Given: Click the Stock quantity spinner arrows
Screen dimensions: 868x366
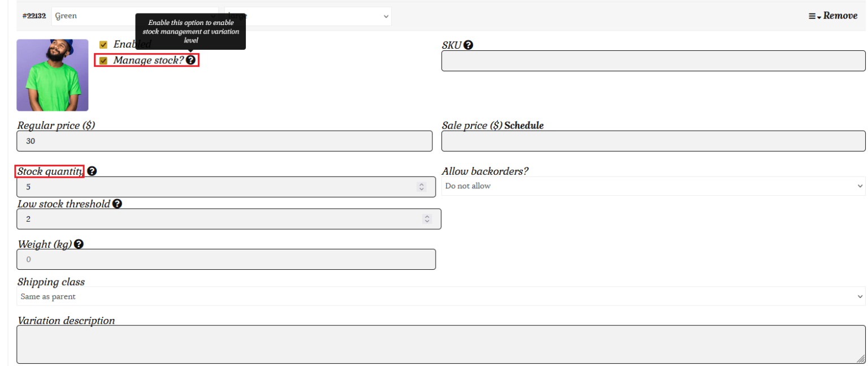Looking at the screenshot, I should 421,187.
